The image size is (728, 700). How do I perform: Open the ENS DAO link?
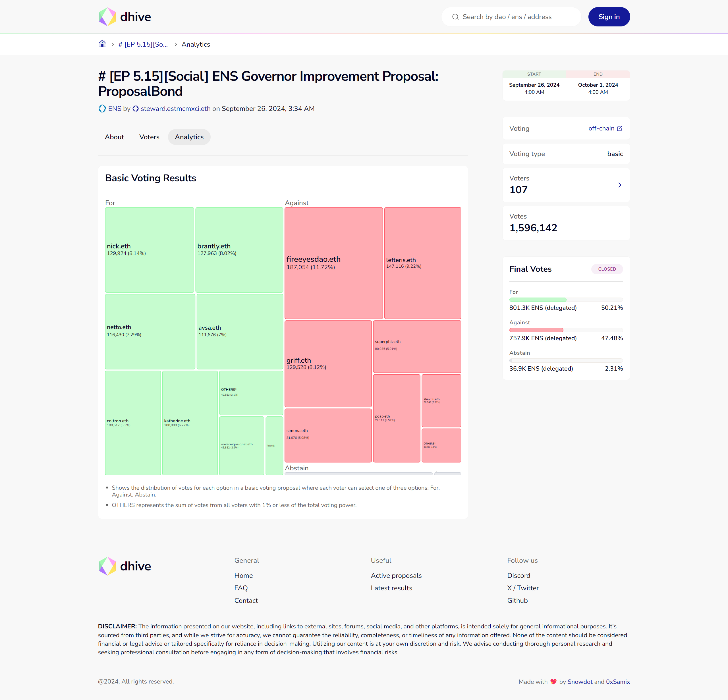point(114,109)
